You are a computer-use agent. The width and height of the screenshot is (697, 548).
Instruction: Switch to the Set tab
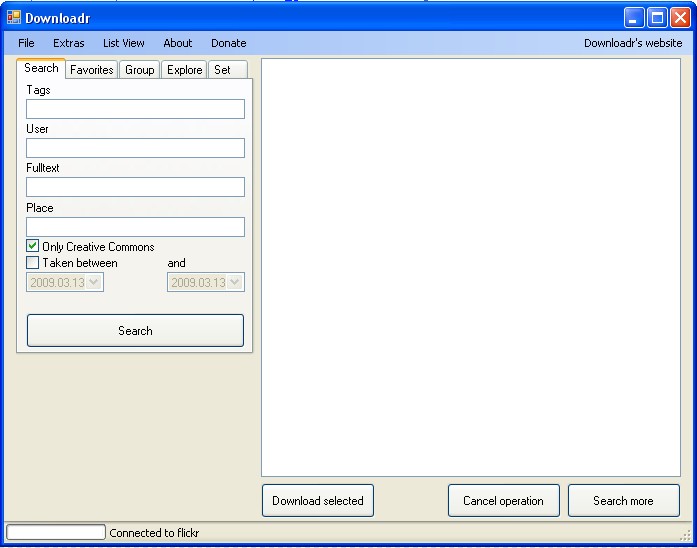[228, 70]
